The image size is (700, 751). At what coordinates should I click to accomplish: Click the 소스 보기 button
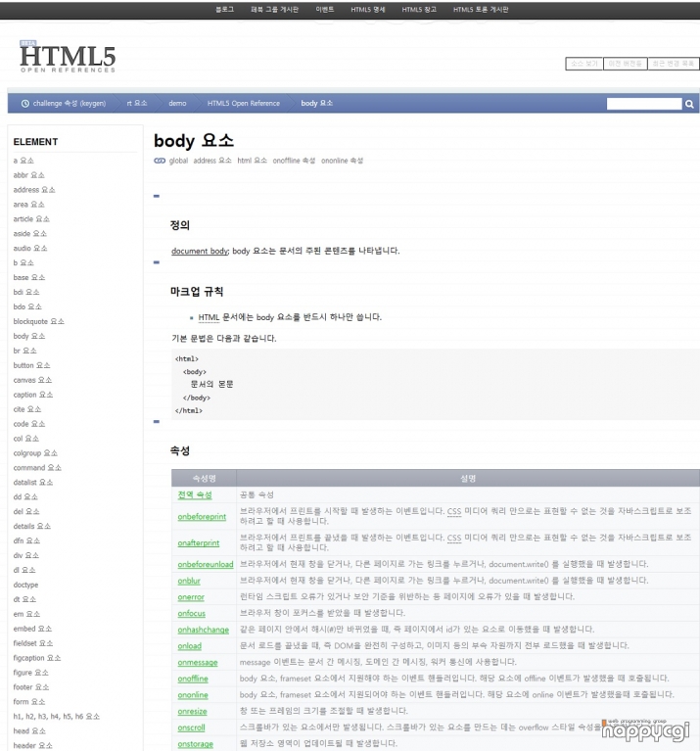584,64
